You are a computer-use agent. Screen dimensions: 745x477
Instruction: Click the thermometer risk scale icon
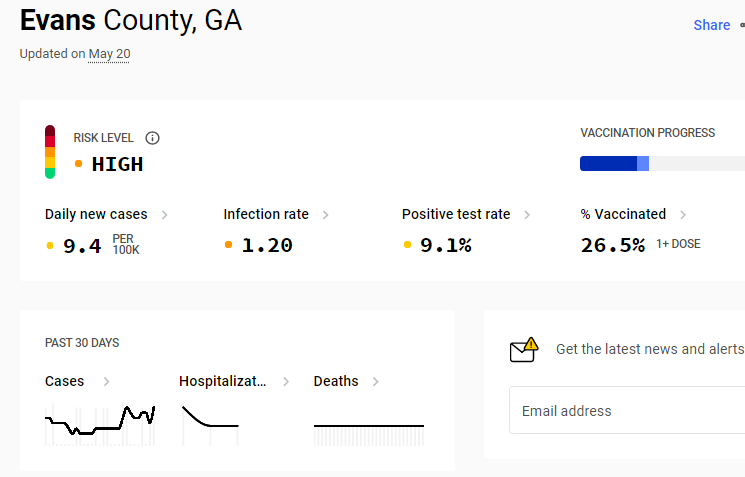tap(50, 152)
